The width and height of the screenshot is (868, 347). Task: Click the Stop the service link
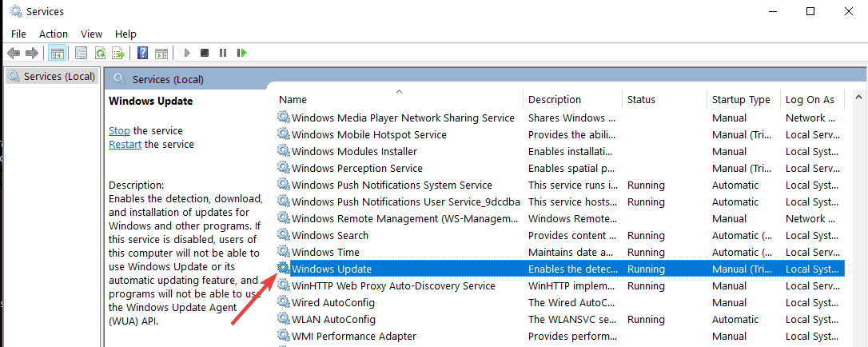(119, 130)
